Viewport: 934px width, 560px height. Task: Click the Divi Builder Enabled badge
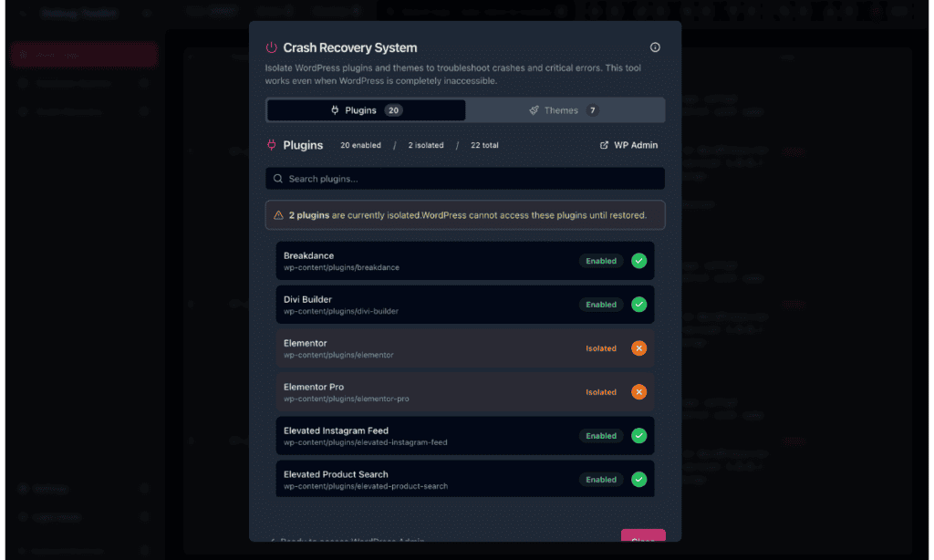601,305
